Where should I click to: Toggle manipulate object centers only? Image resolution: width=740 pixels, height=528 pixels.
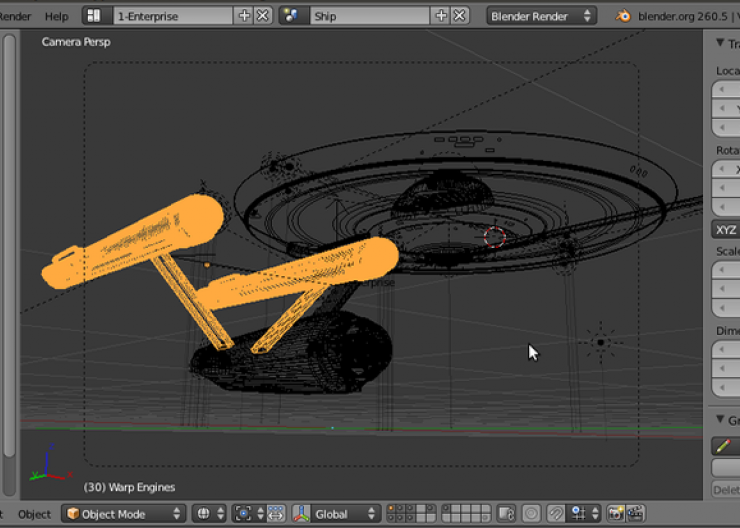tap(276, 514)
